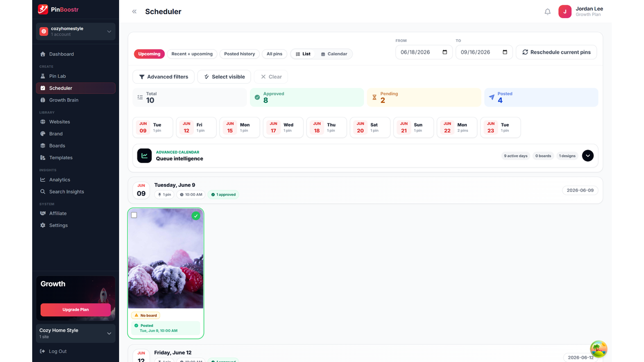Click the Log Out arrow icon

43,351
